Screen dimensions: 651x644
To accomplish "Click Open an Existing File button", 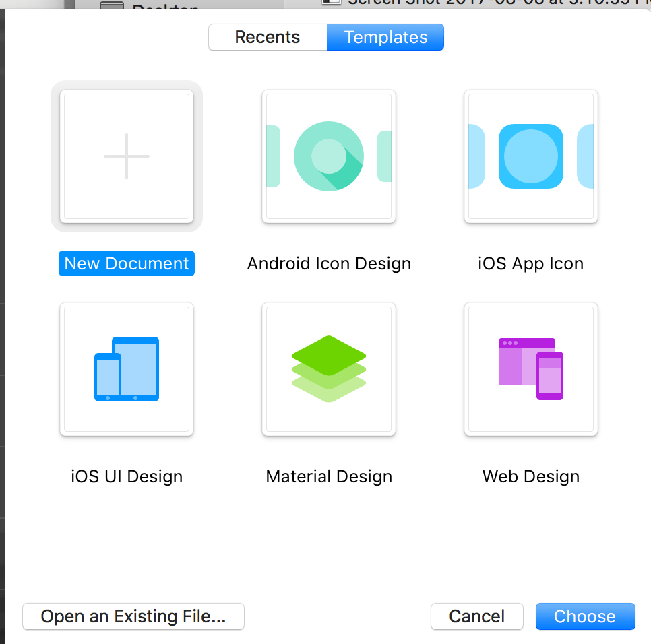I will pos(133,616).
